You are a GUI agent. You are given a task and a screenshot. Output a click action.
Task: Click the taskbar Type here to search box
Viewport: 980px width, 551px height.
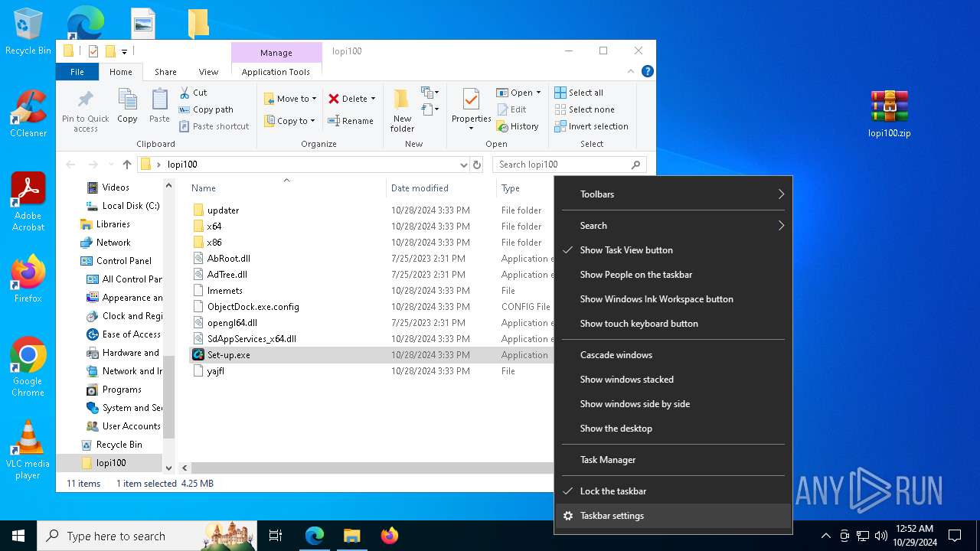147,536
